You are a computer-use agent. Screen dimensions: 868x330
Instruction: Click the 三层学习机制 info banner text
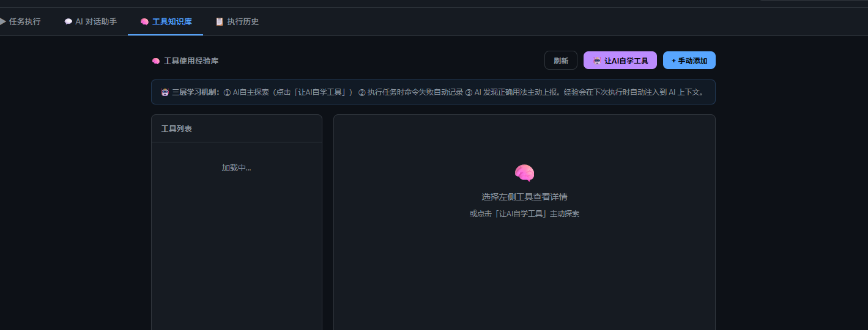pos(433,92)
